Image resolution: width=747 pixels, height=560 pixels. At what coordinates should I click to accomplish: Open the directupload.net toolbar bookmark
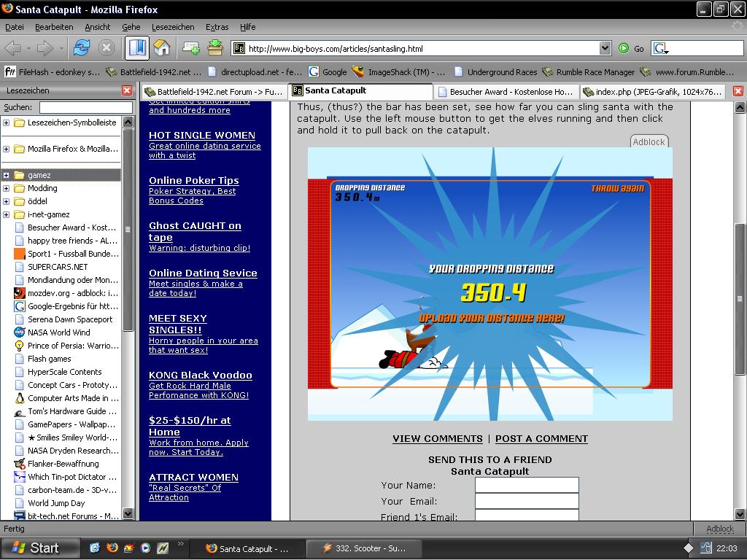[x=255, y=72]
